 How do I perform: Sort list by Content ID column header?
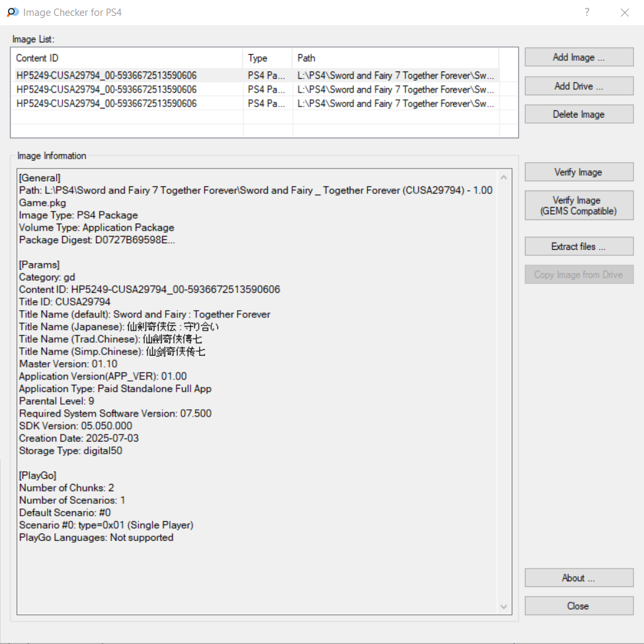pos(127,58)
